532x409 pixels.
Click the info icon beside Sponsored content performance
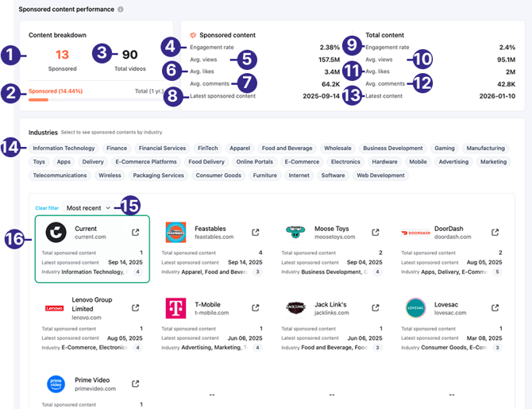coord(121,10)
